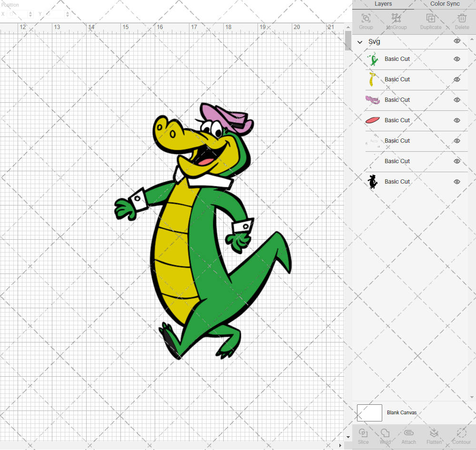Select the Svg group label
476x450 pixels.
coord(374,41)
